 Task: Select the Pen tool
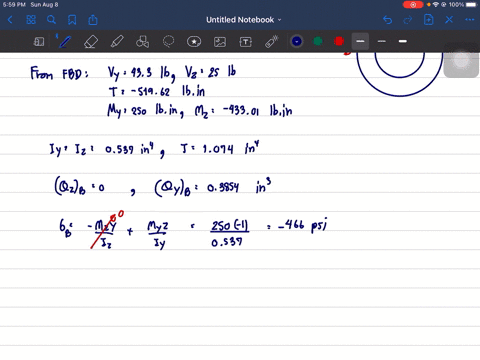[x=64, y=42]
